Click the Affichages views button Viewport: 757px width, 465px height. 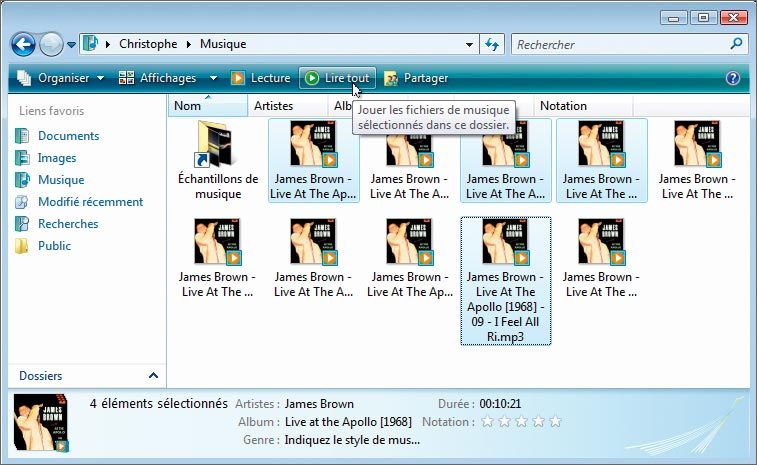158,78
